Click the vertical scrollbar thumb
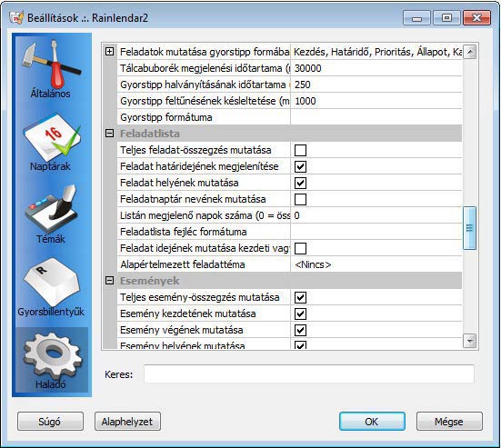This screenshot has height=448, width=501. (470, 228)
